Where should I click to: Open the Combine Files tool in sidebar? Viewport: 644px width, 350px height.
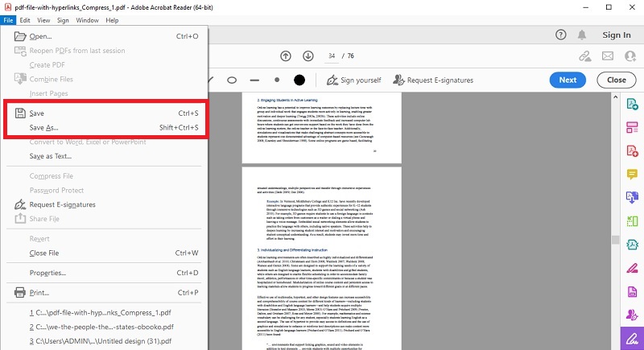click(632, 198)
